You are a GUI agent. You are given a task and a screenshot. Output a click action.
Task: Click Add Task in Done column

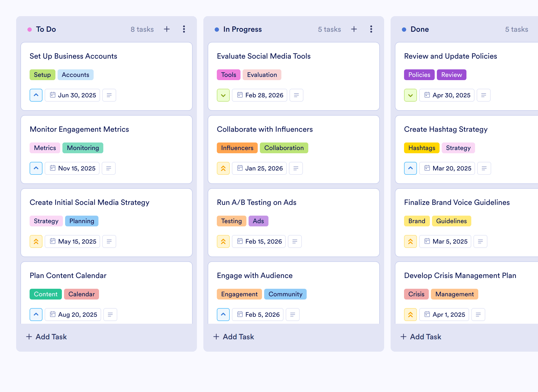(421, 337)
